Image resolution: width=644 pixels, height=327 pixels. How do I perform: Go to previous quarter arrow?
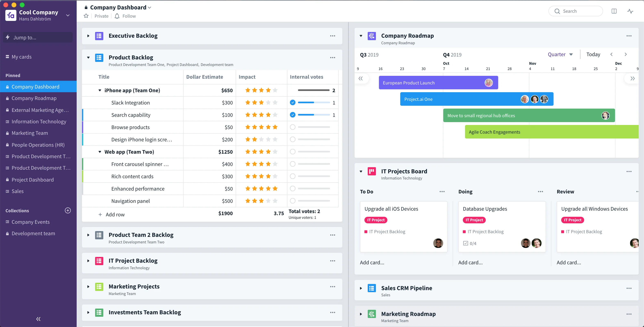click(x=611, y=54)
